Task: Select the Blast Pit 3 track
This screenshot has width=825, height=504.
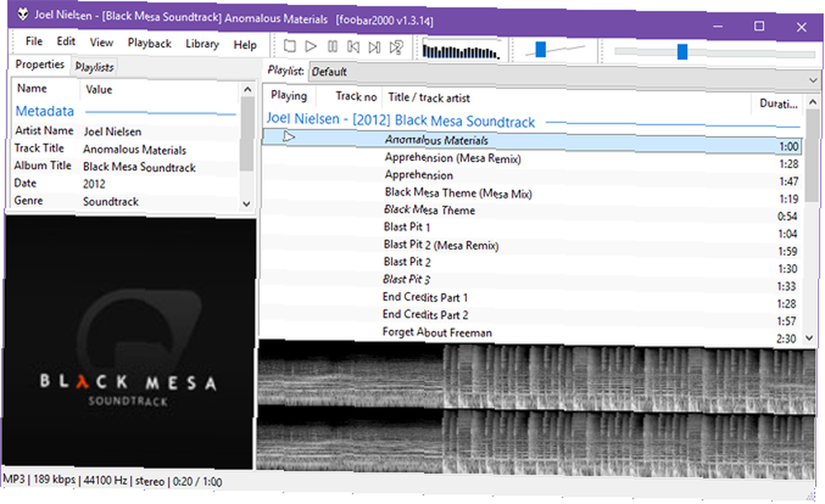Action: click(406, 279)
